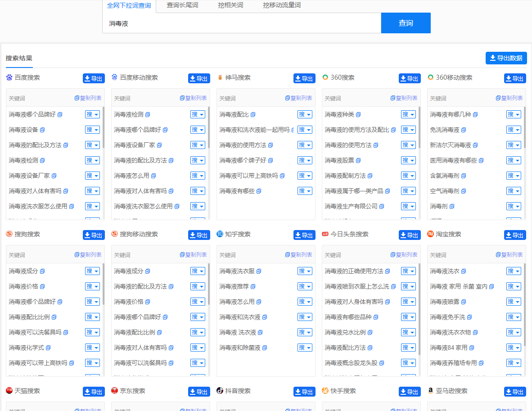Export the 抖音搜索 keyword list
Screen dimensions: 532x411
304,392
